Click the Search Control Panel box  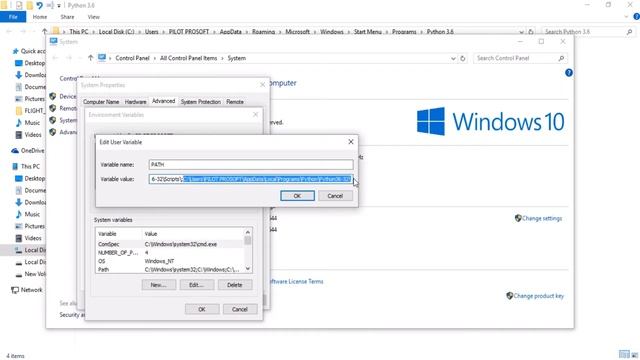click(515, 58)
